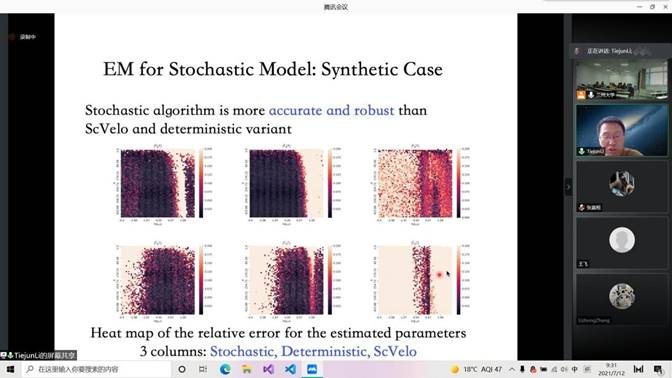Open purple Visual Studio taskbar icon
The image size is (672, 378).
(269, 369)
